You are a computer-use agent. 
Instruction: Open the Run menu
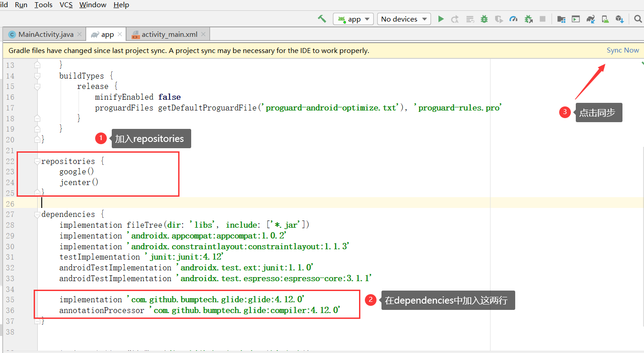(21, 5)
